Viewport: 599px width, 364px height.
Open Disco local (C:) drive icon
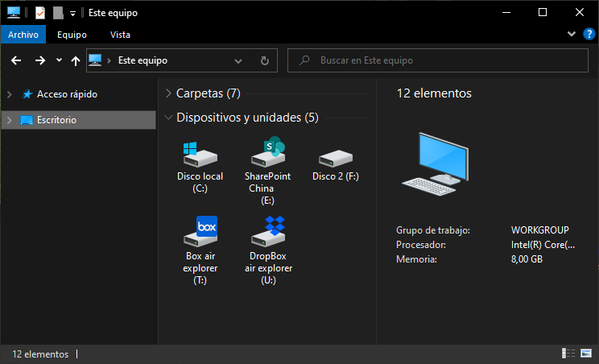pyautogui.click(x=200, y=155)
